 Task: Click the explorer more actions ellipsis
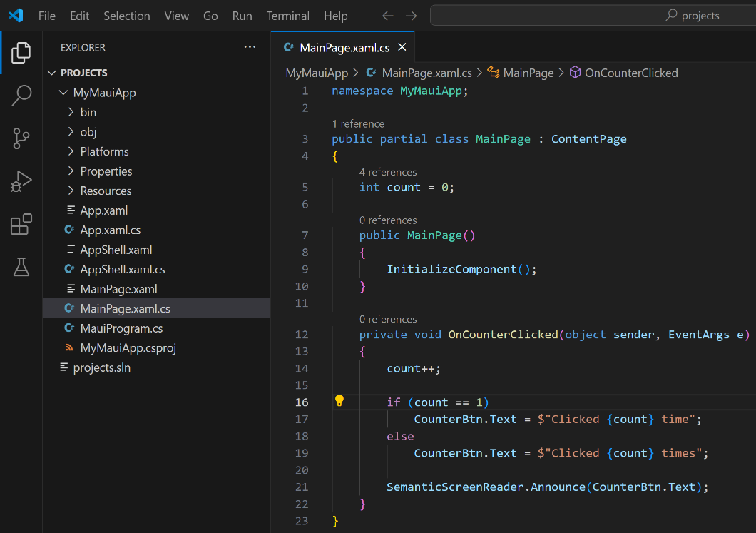pos(249,46)
